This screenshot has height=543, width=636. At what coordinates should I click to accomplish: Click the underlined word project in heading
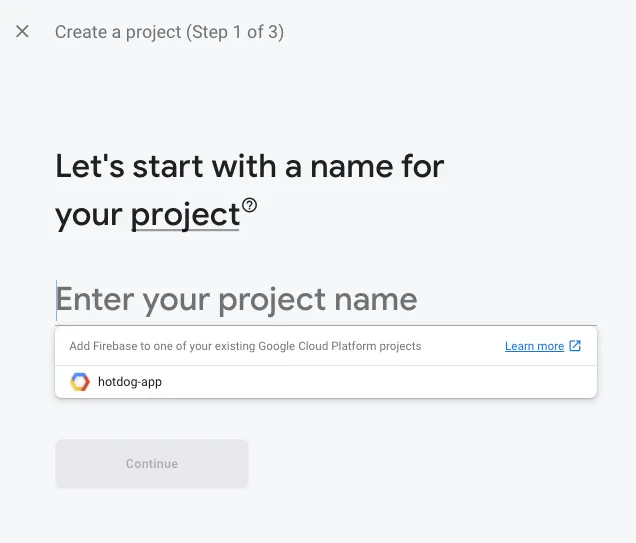[185, 216]
